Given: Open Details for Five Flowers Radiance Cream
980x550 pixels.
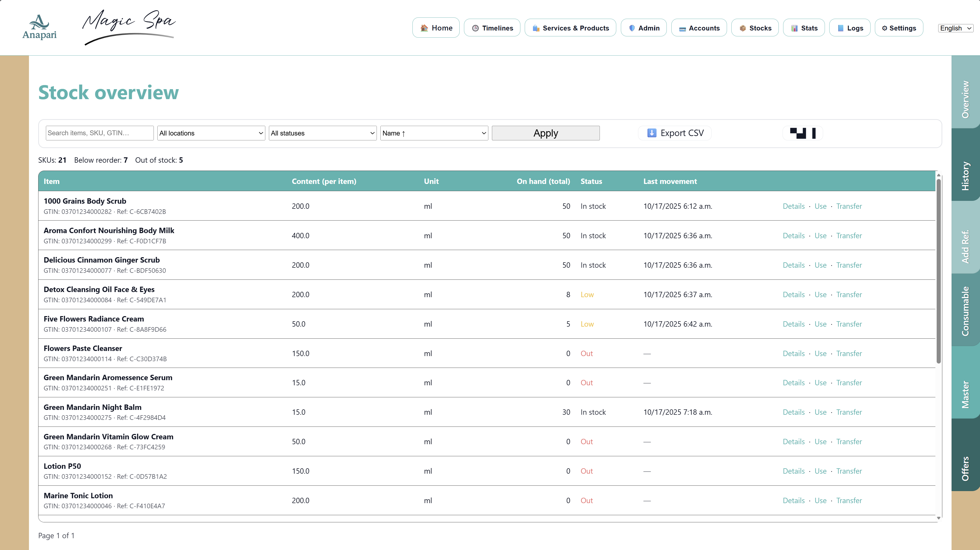Looking at the screenshot, I should (x=794, y=324).
